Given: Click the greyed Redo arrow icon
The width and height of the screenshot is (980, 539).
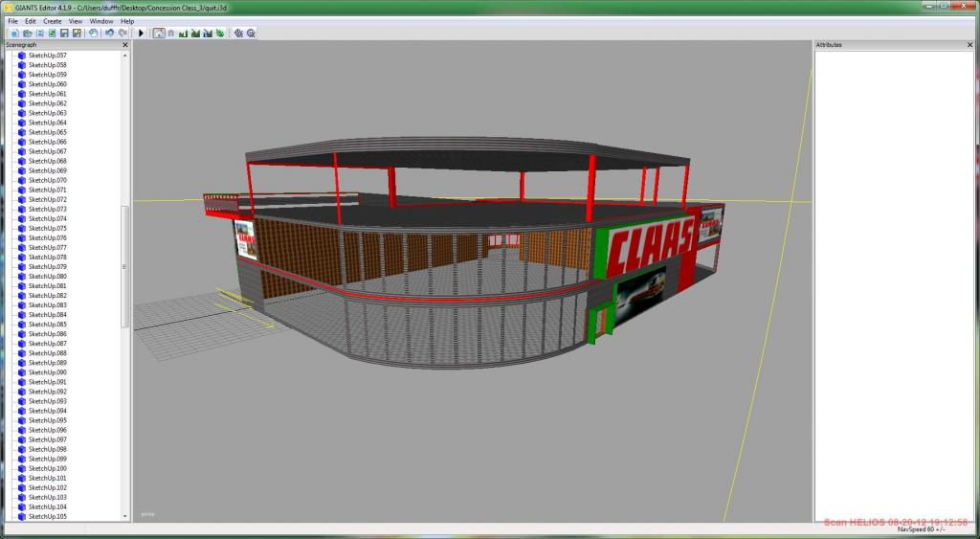Looking at the screenshot, I should (122, 34).
